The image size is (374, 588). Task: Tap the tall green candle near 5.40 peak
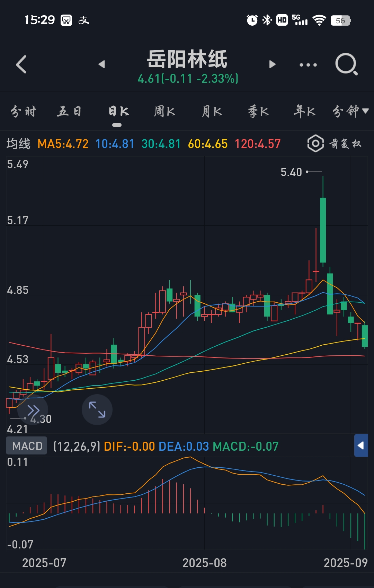pos(323,230)
